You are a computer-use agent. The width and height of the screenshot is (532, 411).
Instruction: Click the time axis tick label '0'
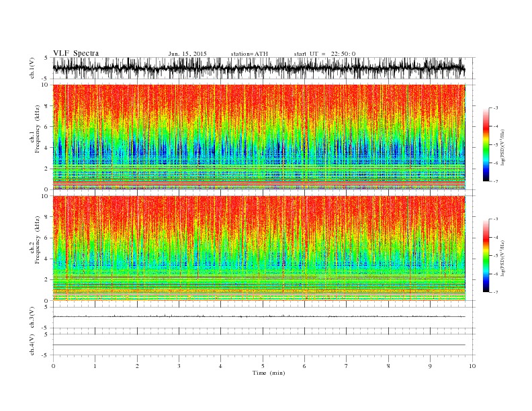[53, 366]
